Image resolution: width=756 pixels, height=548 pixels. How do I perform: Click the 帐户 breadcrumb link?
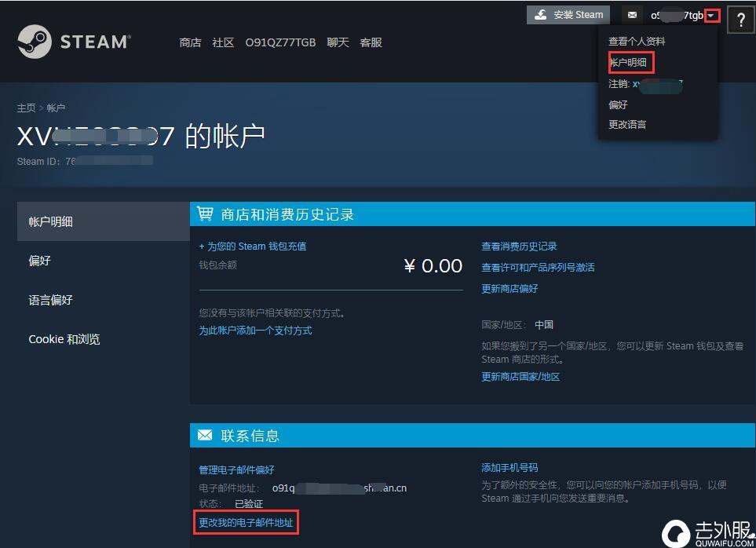pos(56,108)
